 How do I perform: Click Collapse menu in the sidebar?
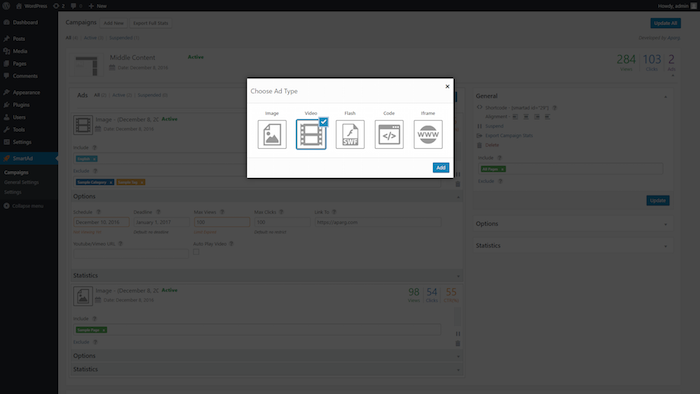[x=27, y=206]
